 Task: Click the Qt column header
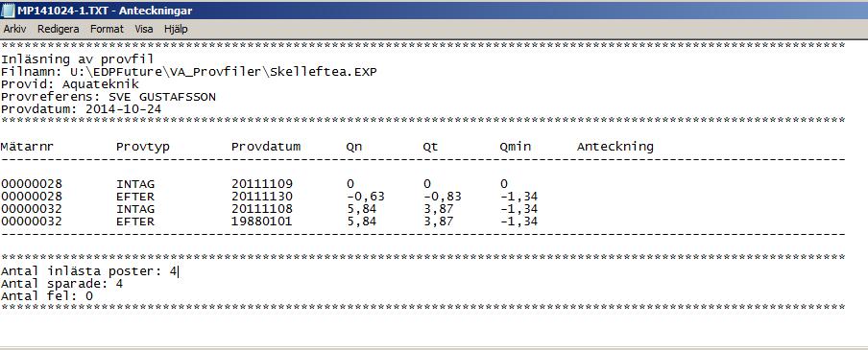pos(431,147)
